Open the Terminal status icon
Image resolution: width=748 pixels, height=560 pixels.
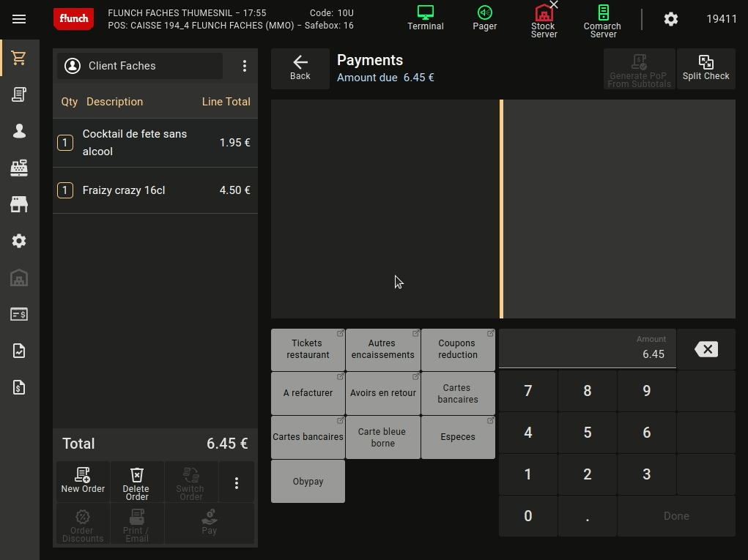click(426, 18)
